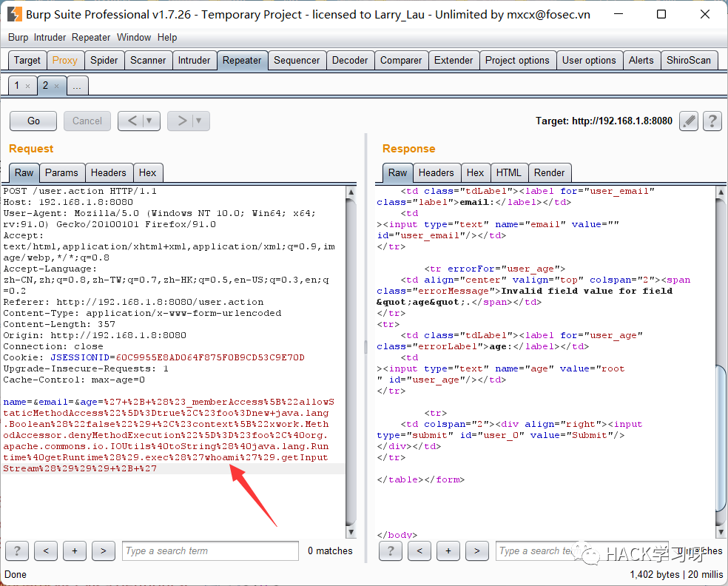Open a new Repeater tab with ellipsis
Screen dimensions: 728x586
click(x=77, y=86)
